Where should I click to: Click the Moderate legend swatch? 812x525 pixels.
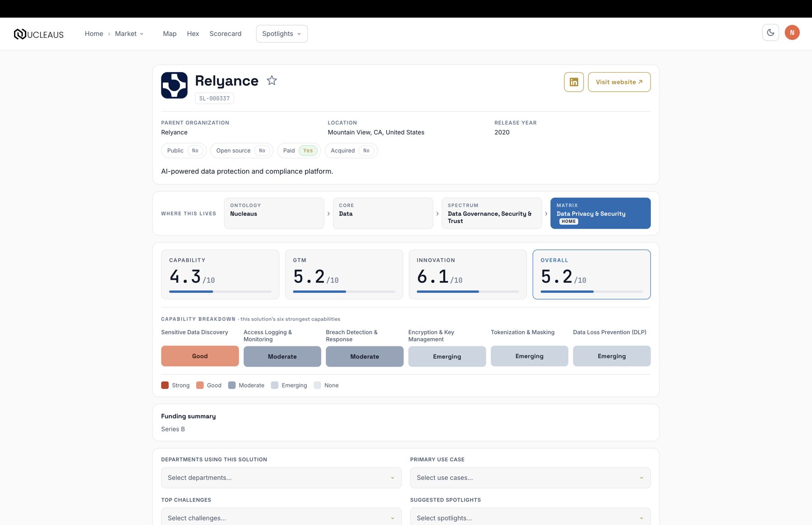point(232,385)
